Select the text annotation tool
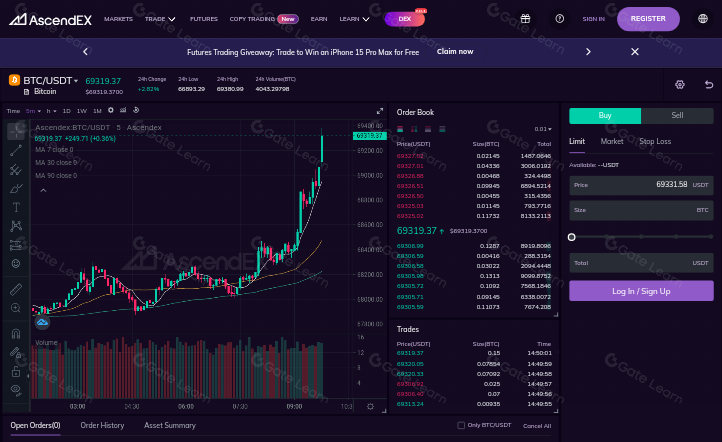 tap(16, 207)
